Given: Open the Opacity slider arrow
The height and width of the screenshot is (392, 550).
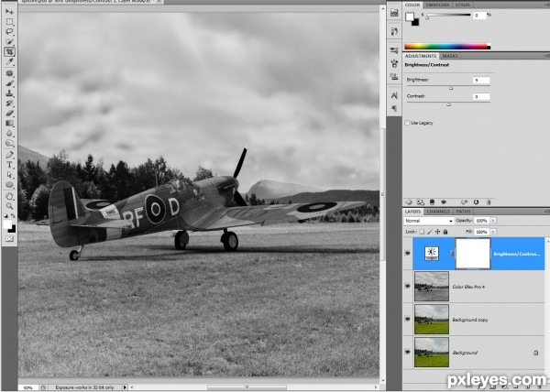Looking at the screenshot, I should 493,221.
